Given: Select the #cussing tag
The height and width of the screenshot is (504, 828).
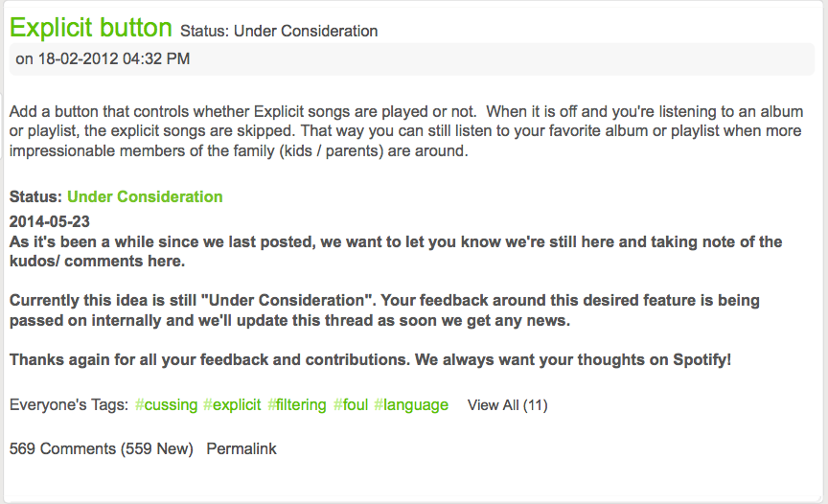Looking at the screenshot, I should [x=167, y=405].
